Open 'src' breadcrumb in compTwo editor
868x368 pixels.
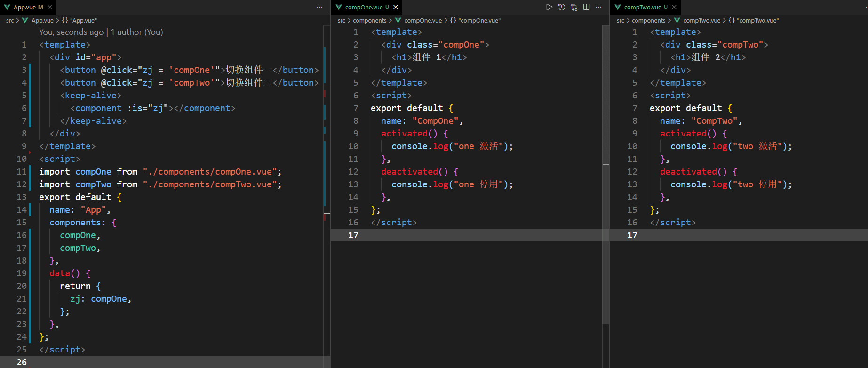point(621,20)
